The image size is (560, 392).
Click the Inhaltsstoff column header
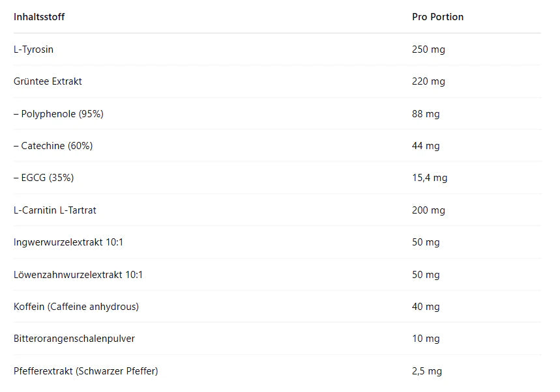pos(39,17)
